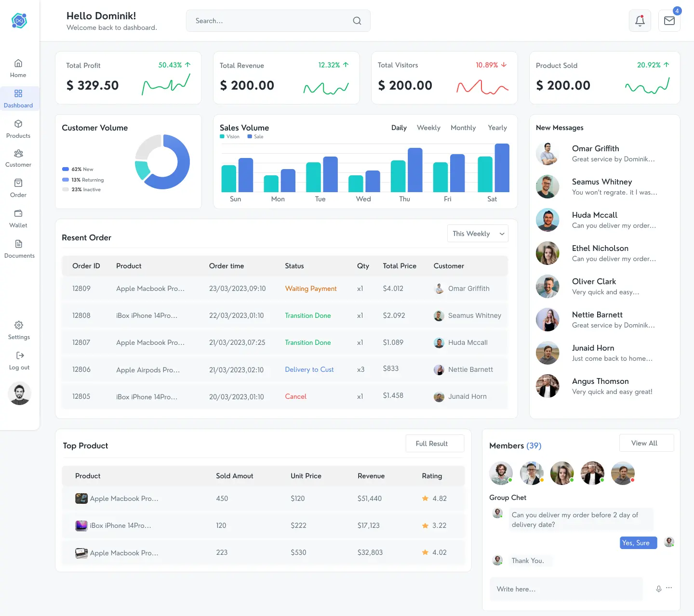694x616 pixels.
Task: Click the Customer icon in sidebar
Action: 18,158
